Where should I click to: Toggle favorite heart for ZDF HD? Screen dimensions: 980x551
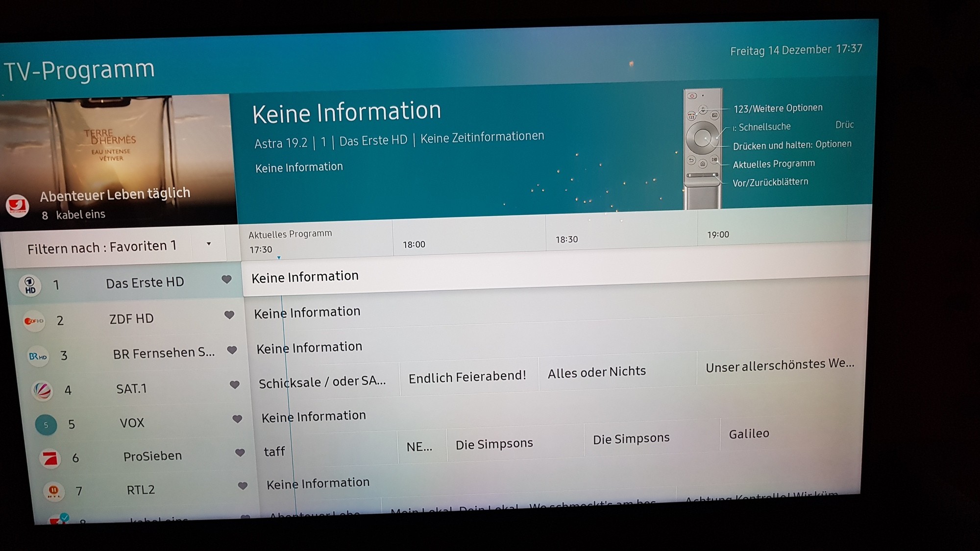click(x=229, y=315)
